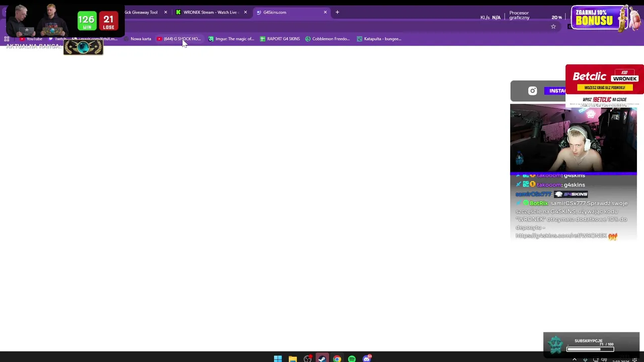The width and height of the screenshot is (644, 362).
Task: Open the apps grid in bookmarks bar
Action: [7, 39]
